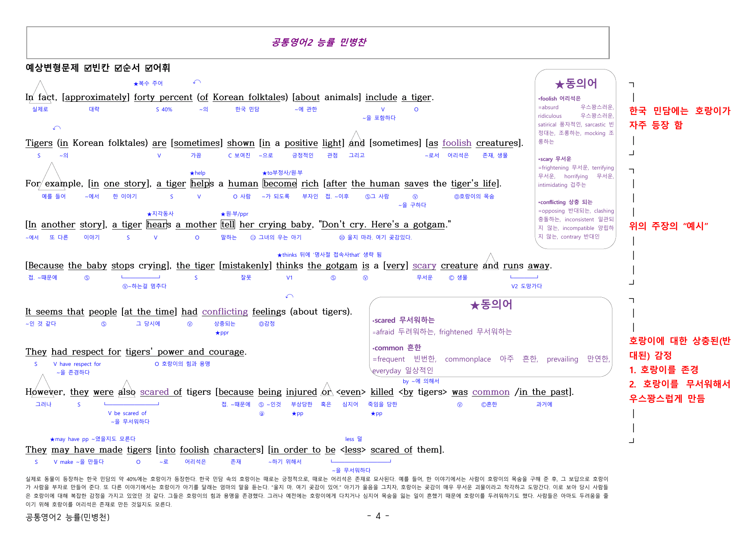This screenshot has width=756, height=535.
Task: Click the annotation "by ~에 의해서"
Action: pos(421,381)
